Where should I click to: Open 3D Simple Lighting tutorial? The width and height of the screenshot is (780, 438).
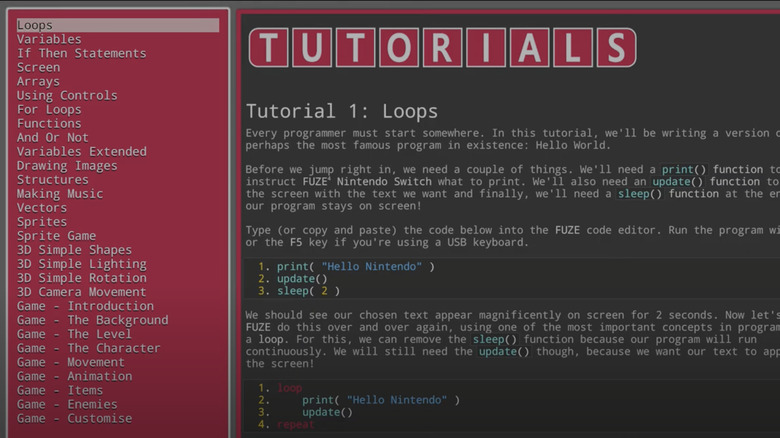tap(81, 263)
